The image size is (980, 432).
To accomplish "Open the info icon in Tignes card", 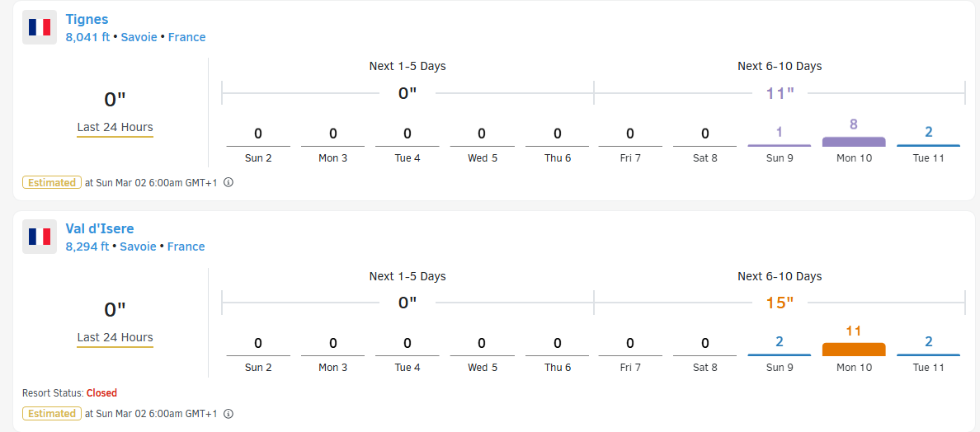I will click(x=229, y=183).
